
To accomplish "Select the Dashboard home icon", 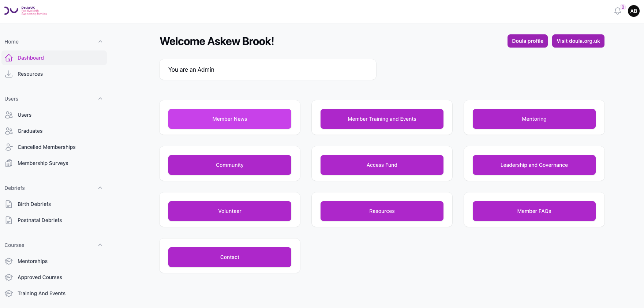I will tap(9, 58).
